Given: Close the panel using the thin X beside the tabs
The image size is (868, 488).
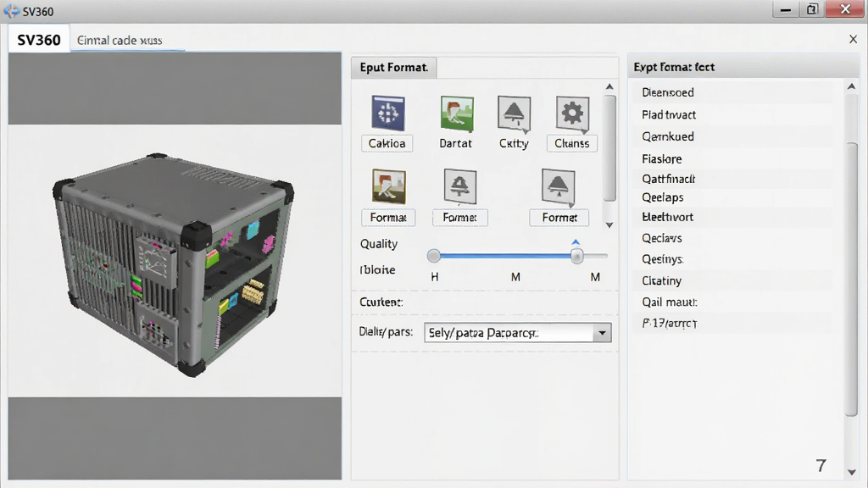Looking at the screenshot, I should click(853, 39).
